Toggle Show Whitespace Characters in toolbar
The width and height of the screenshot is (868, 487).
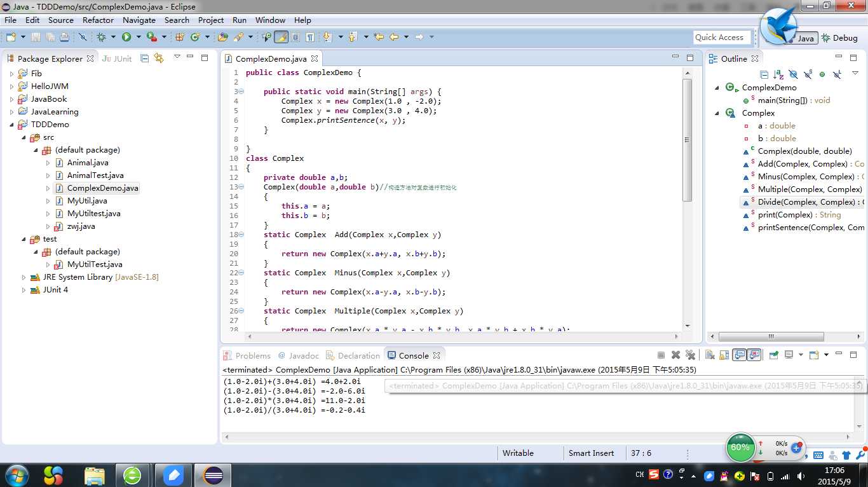310,37
